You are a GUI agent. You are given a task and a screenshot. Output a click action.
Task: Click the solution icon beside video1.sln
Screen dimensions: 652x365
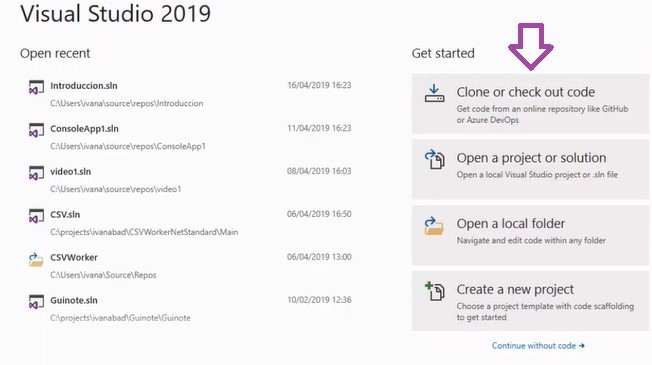36,173
